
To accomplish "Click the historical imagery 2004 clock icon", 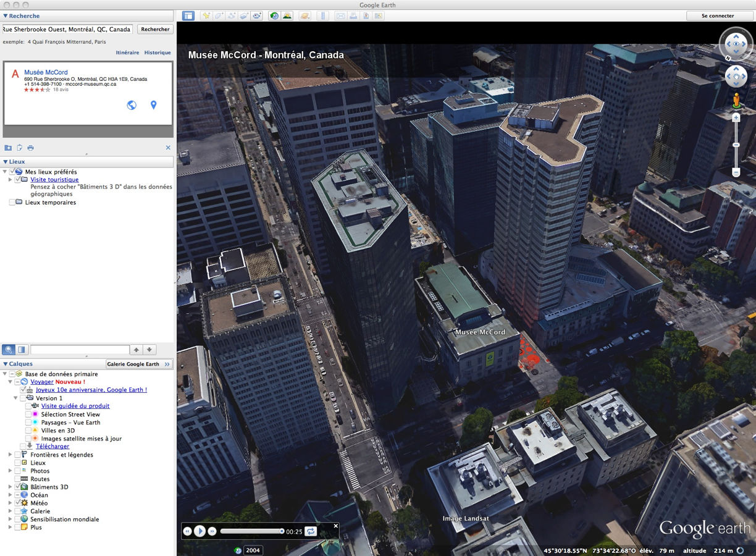I will pos(238,550).
